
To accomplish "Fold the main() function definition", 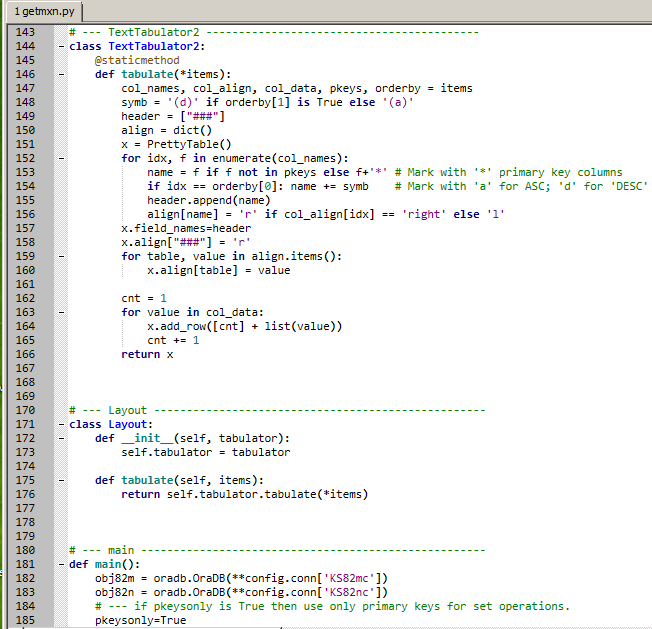I will coord(62,564).
